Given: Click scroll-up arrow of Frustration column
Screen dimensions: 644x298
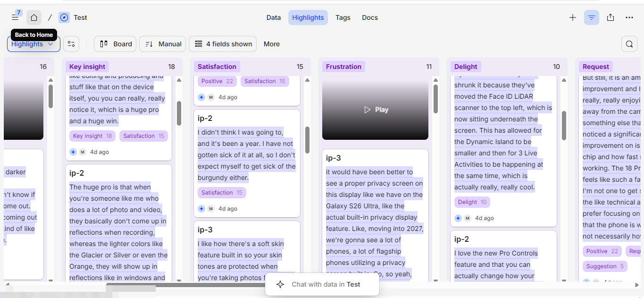Looking at the screenshot, I should [x=435, y=80].
